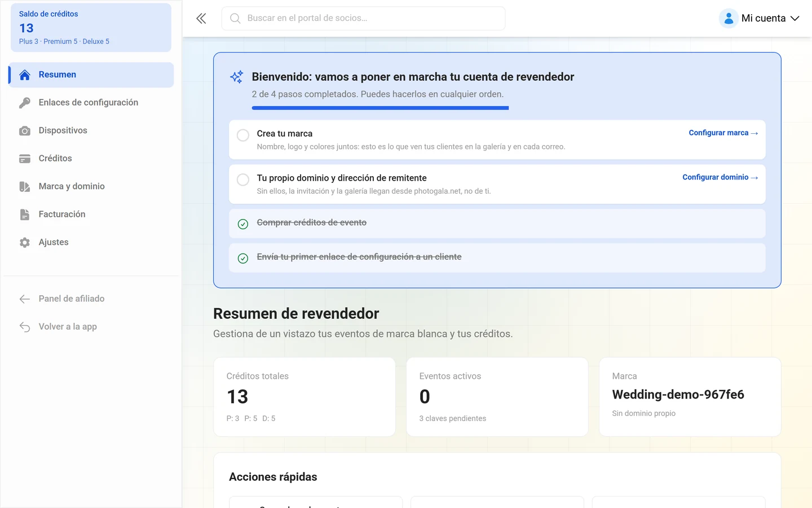812x508 pixels.
Task: Click the palette icon for Marca y dominio
Action: 25,187
